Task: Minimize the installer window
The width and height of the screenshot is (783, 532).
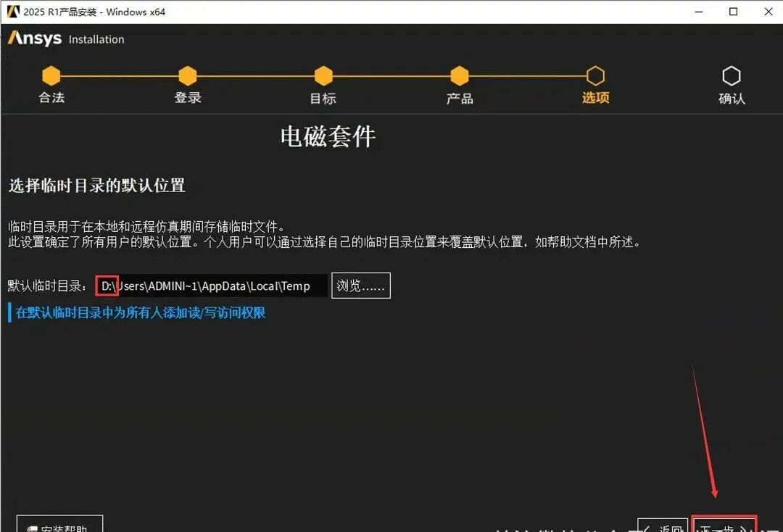Action: 699,12
